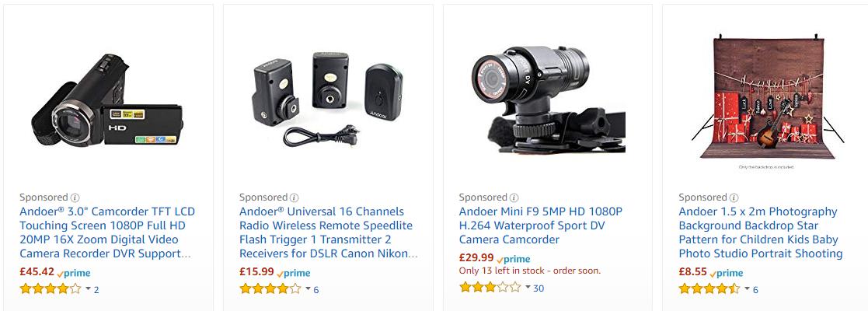This screenshot has width=868, height=311.
Task: Click the Prime logo beside £29.99
Action: (513, 259)
